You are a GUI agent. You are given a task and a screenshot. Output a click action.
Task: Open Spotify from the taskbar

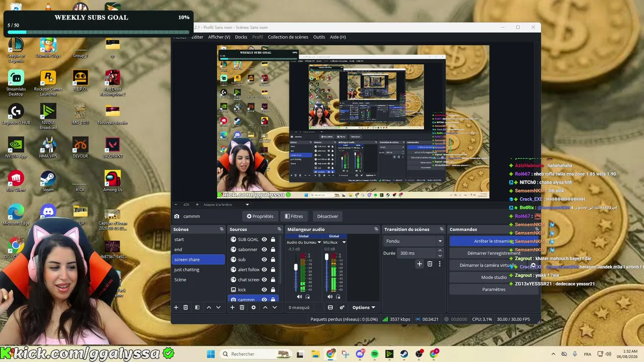coord(374,354)
